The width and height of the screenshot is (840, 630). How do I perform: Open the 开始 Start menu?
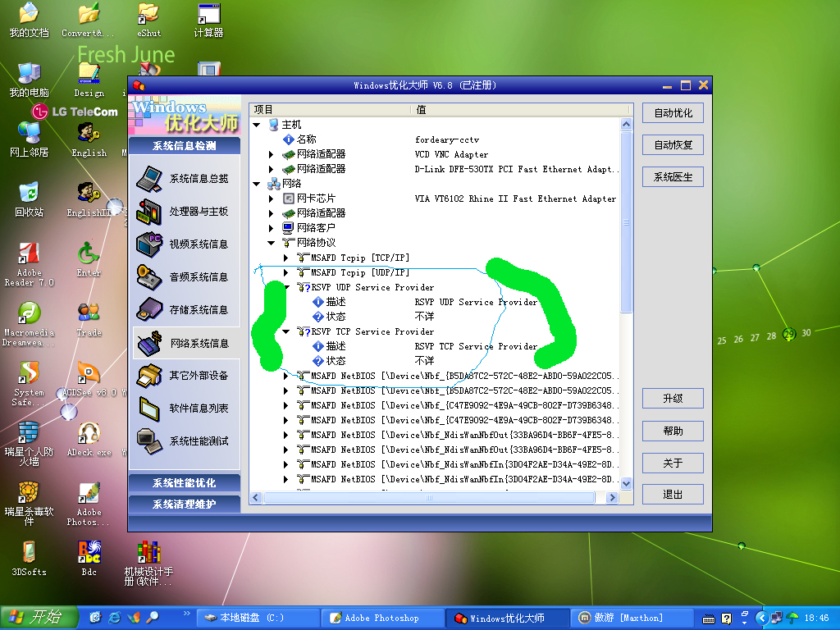pos(39,618)
